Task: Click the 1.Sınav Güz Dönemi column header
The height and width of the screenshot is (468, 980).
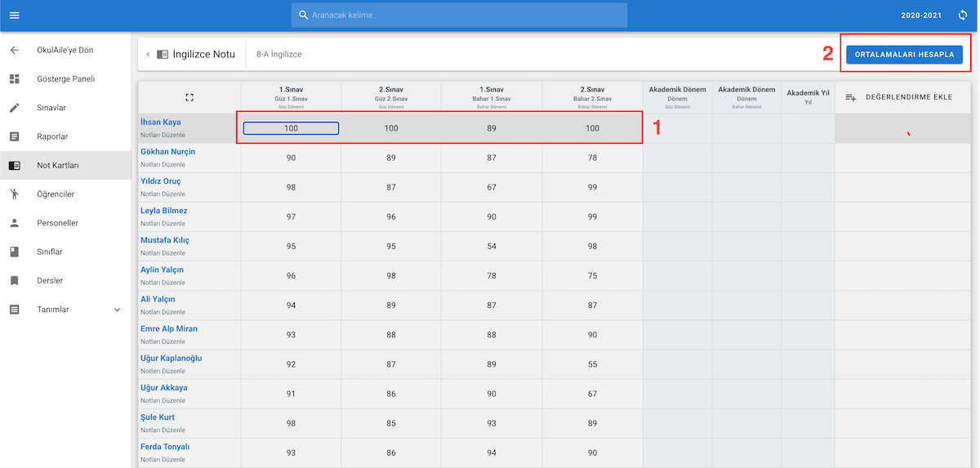Action: coord(291,97)
